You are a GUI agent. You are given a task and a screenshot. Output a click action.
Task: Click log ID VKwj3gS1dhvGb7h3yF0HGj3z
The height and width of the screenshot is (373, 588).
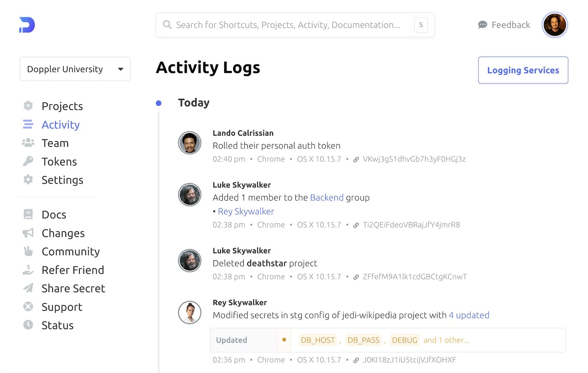pyautogui.click(x=414, y=159)
